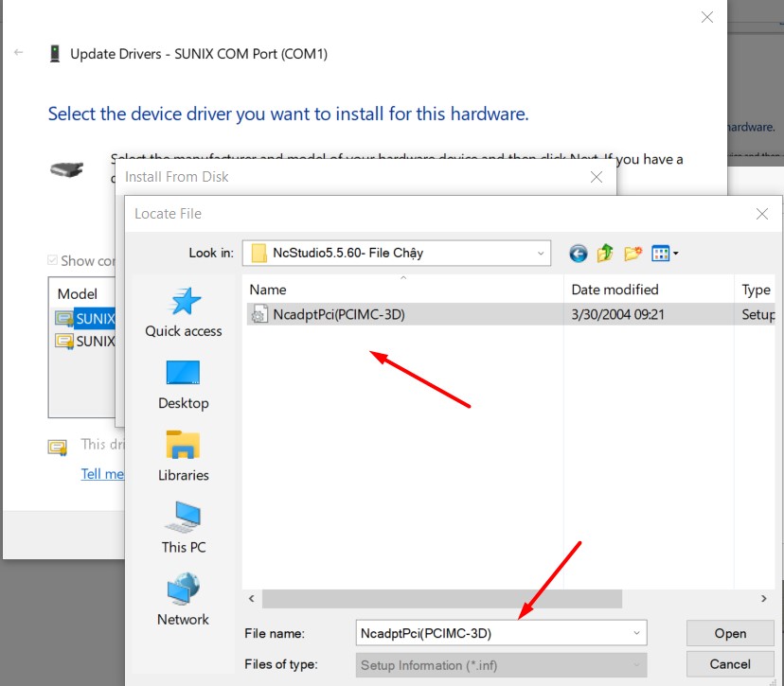Open the Tell me why link
The width and height of the screenshot is (784, 686).
coord(102,474)
